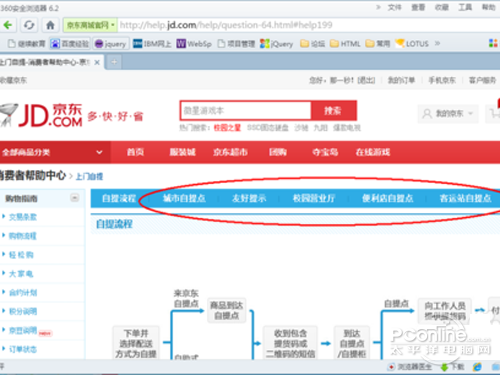500x375 pixels.
Task: Open the Tools menu in browser
Action: 465,7
